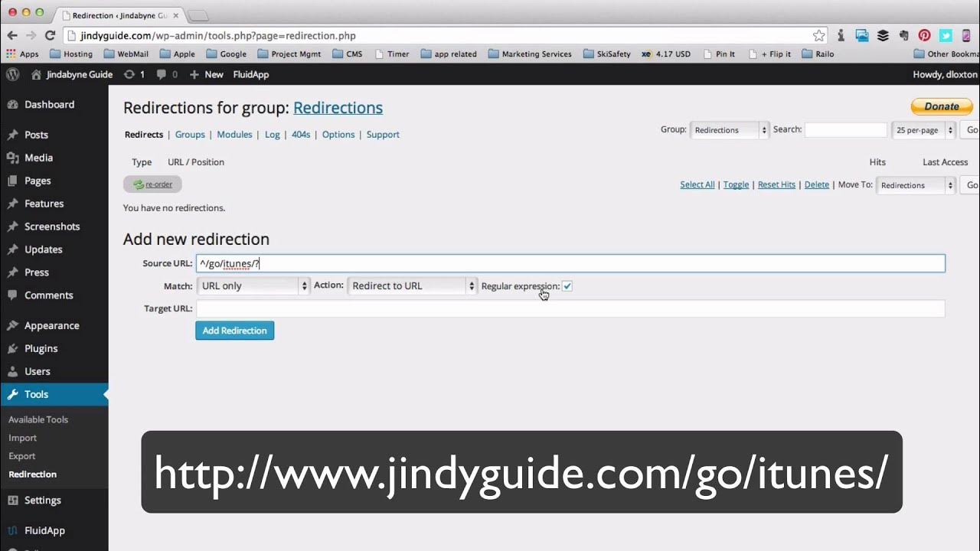Open the Action dropdown Redirect to URL
Viewport: 980px width, 551px height.
(x=412, y=285)
